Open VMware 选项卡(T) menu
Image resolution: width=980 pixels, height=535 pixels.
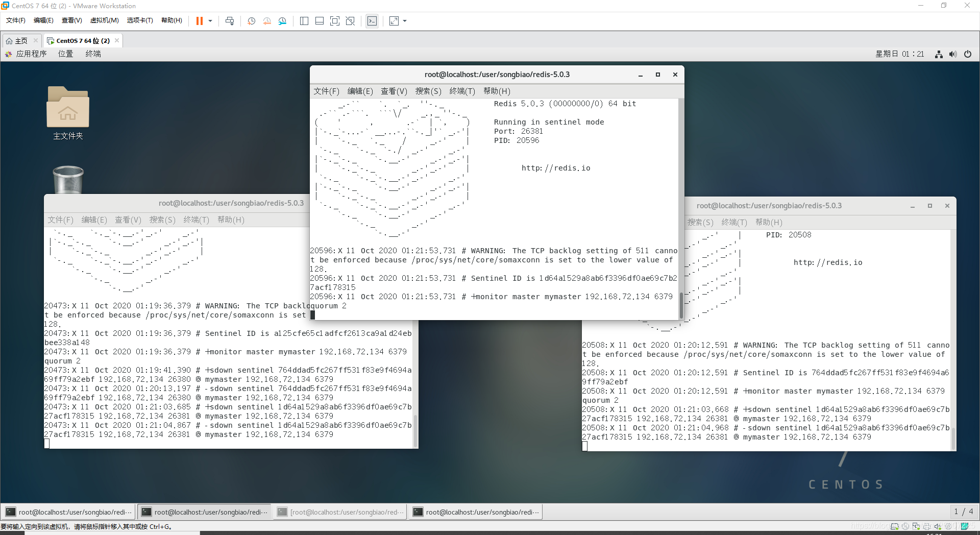[x=140, y=20]
